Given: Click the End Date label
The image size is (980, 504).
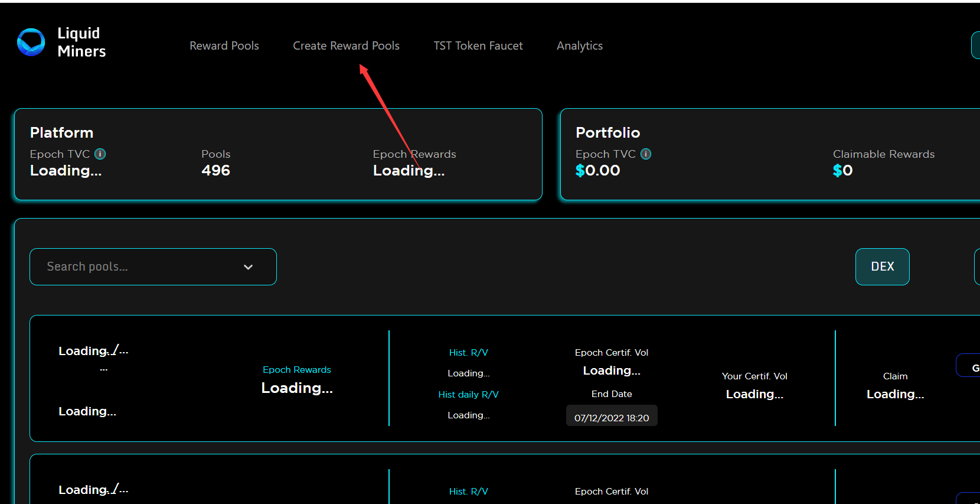Looking at the screenshot, I should (x=612, y=394).
